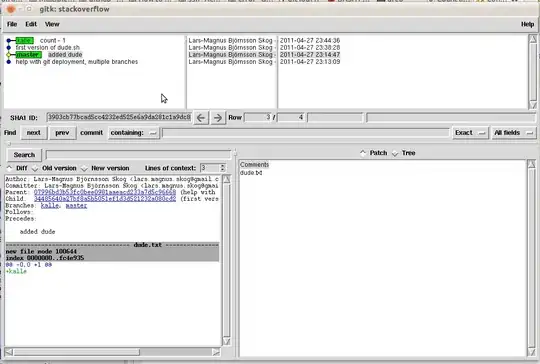Select commit 'first version of dude.sh'
The image size is (540, 364).
[48, 48]
